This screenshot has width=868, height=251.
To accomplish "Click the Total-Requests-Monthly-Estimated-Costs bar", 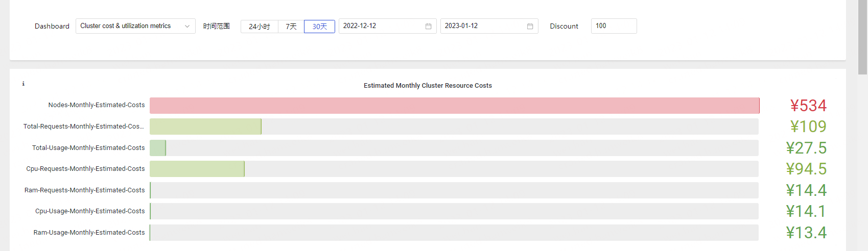I will [x=205, y=127].
